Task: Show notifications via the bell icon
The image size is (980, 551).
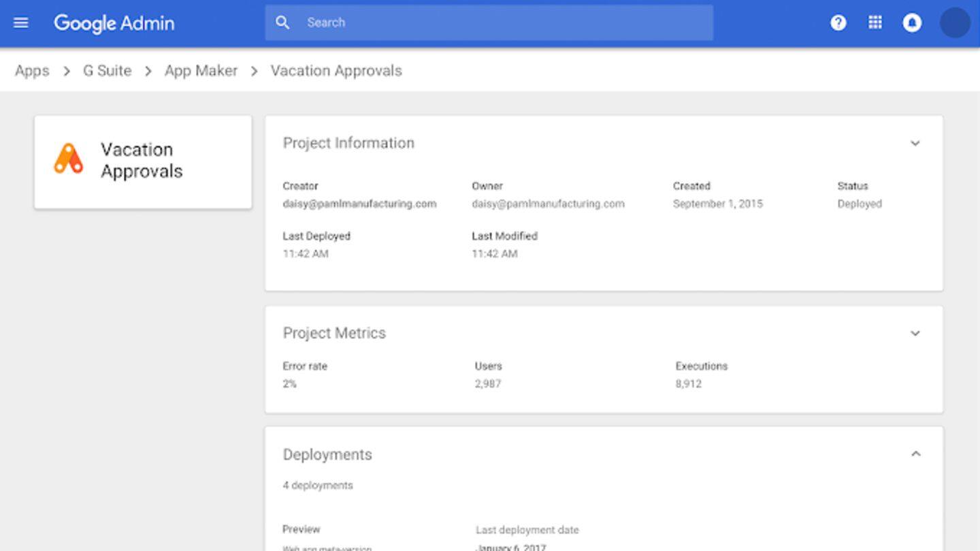Action: [912, 22]
